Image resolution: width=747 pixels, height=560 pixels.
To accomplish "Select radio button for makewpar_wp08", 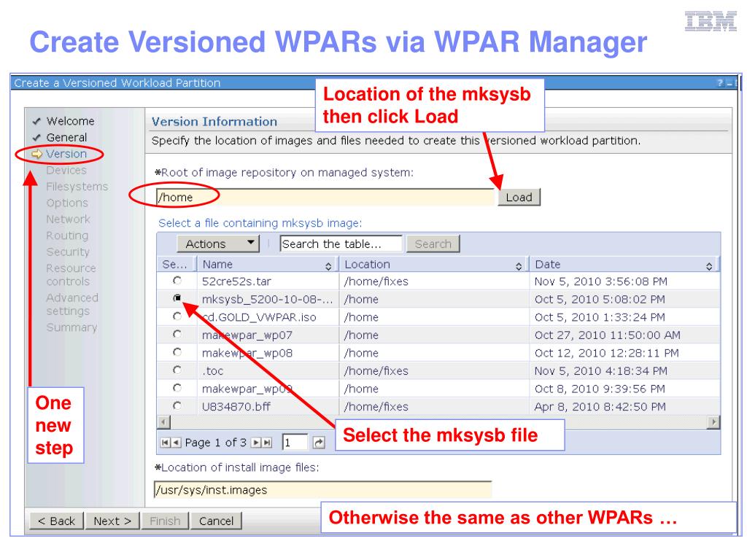I will tap(177, 352).
